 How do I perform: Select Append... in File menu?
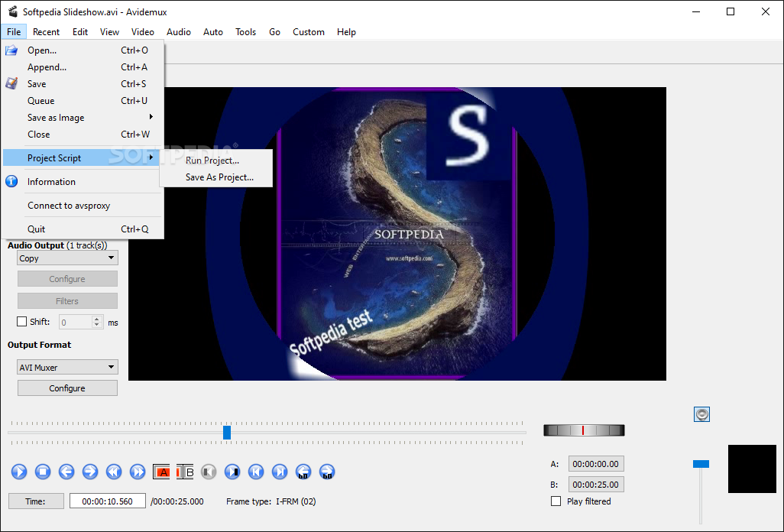coord(83,67)
